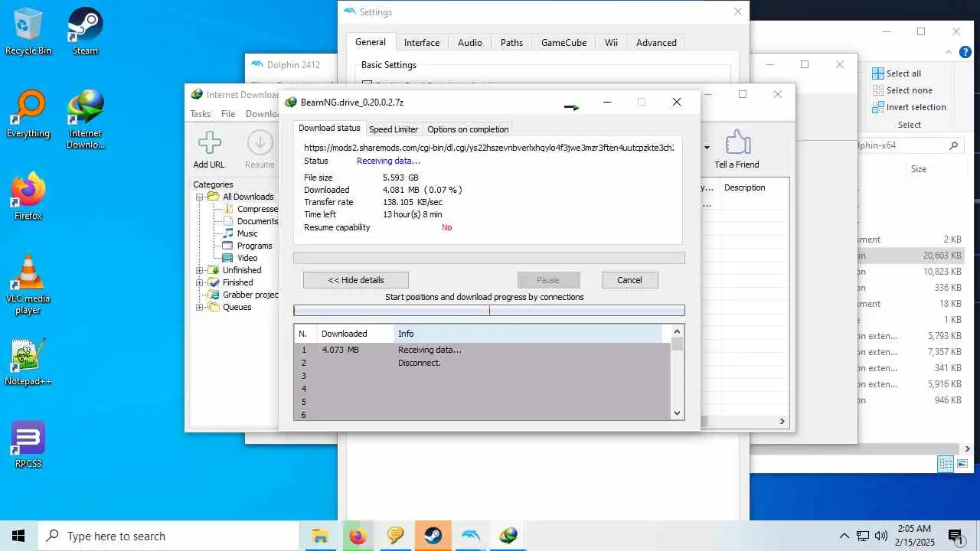980x551 pixels.
Task: Switch to the Speed Limiter tab
Action: tap(394, 129)
